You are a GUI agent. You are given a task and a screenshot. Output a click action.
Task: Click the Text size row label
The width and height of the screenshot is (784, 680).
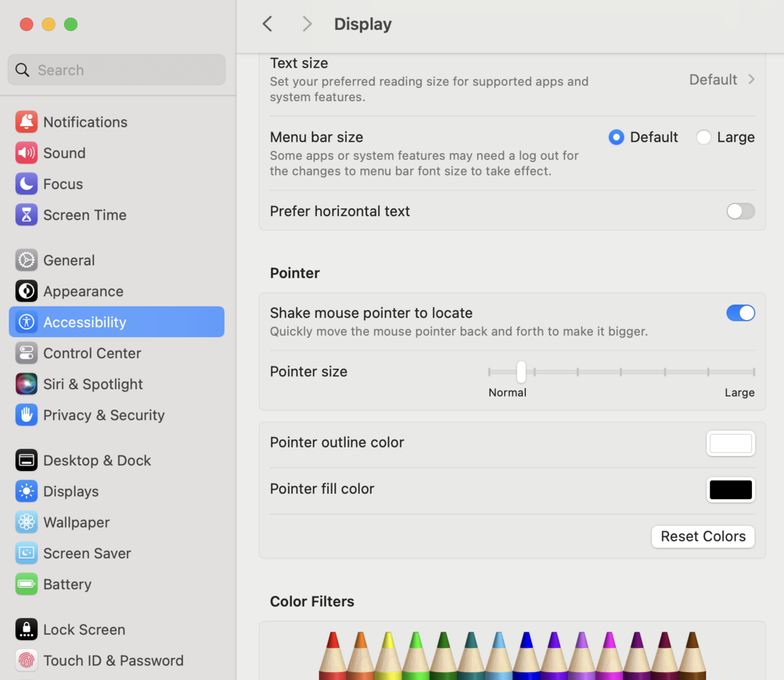(x=299, y=63)
